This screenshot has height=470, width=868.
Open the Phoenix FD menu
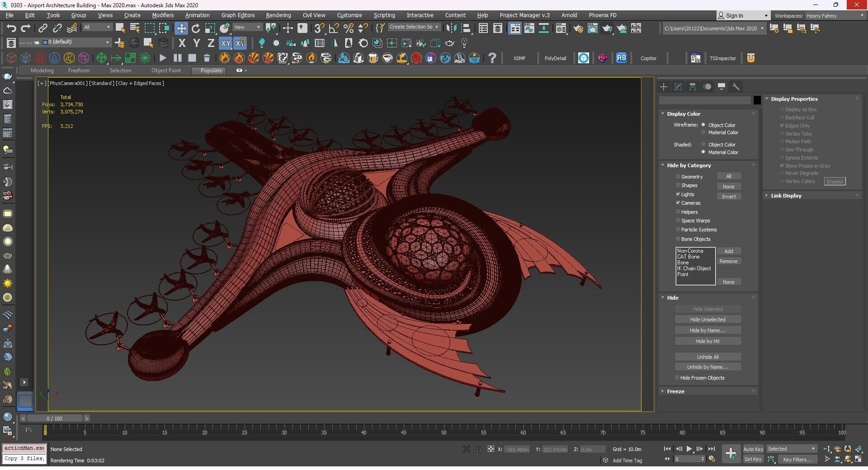point(602,15)
